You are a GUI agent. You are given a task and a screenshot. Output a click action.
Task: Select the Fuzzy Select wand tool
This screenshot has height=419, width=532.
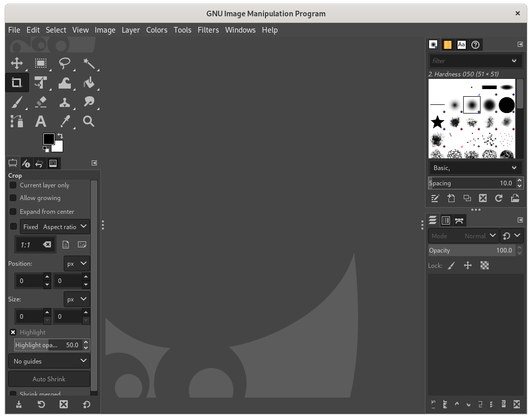click(89, 64)
